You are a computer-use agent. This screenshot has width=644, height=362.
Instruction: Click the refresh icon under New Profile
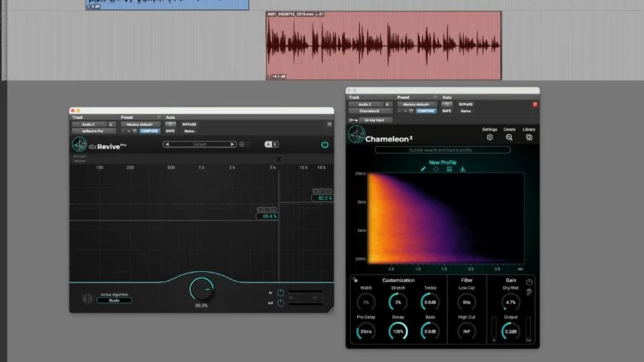click(436, 169)
